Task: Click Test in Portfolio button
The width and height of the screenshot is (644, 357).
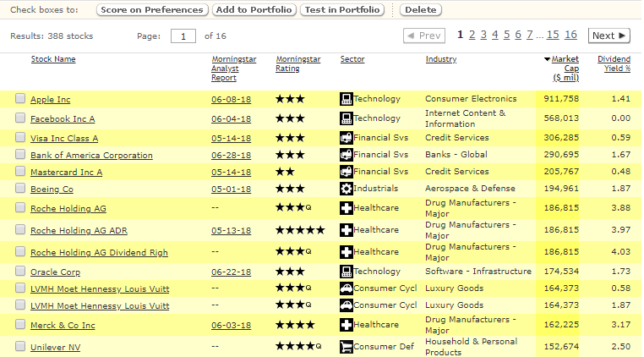Action: tap(342, 10)
